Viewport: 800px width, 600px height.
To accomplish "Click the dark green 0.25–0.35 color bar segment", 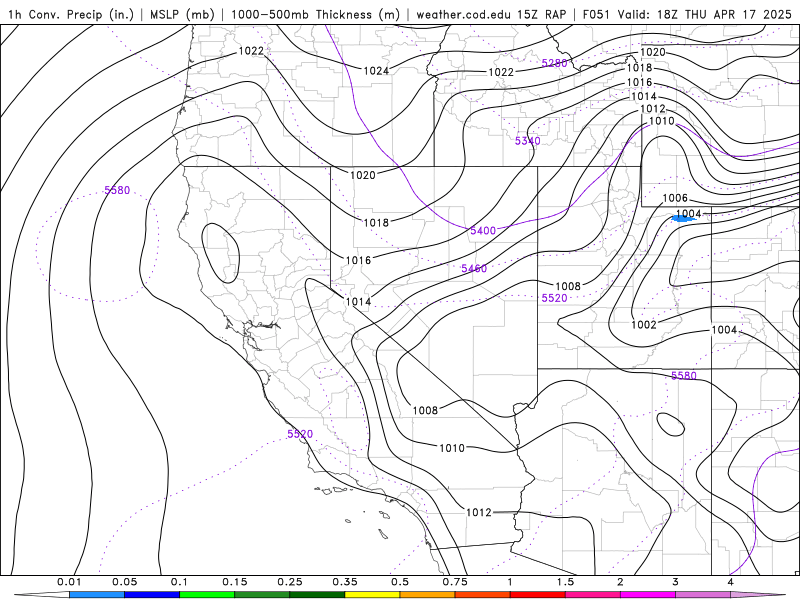I will (317, 595).
